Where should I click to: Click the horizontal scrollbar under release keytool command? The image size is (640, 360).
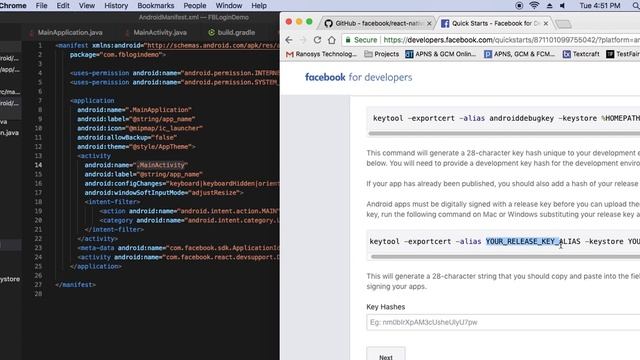(x=505, y=256)
